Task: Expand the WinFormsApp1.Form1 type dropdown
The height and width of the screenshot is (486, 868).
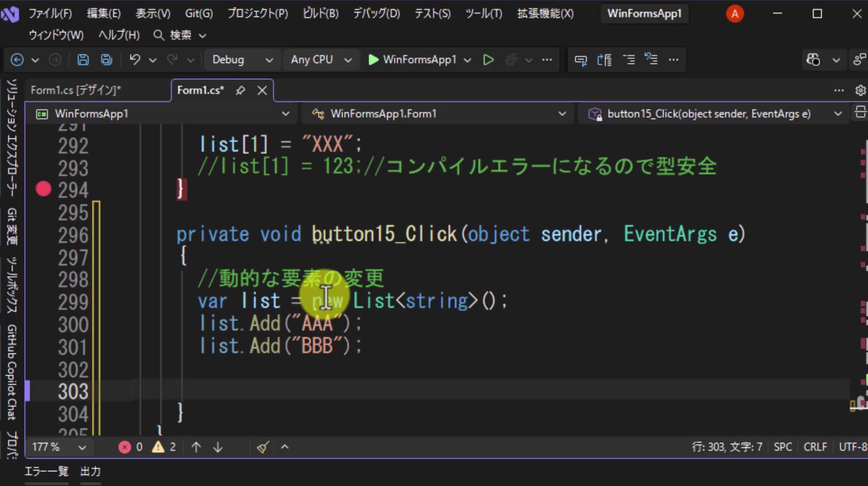Action: pyautogui.click(x=439, y=114)
